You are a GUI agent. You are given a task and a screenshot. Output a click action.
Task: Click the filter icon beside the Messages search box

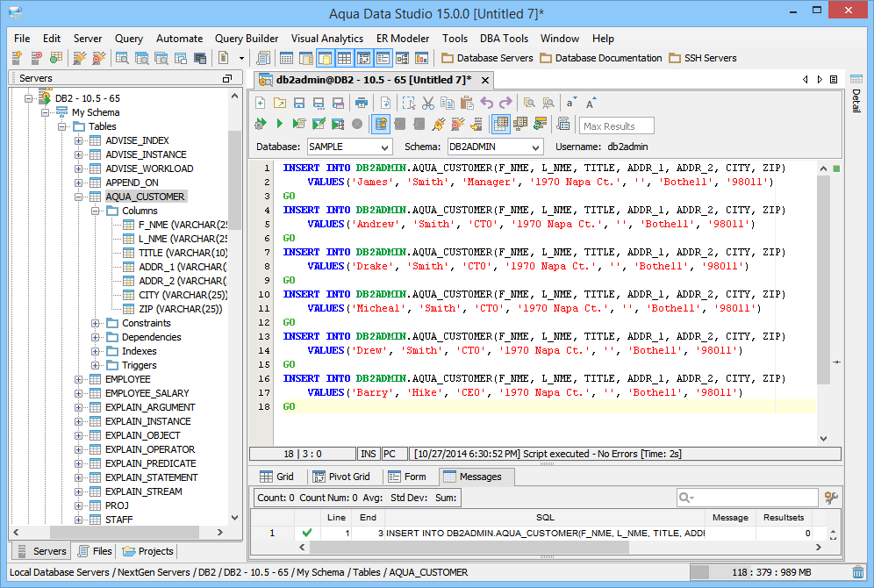831,498
